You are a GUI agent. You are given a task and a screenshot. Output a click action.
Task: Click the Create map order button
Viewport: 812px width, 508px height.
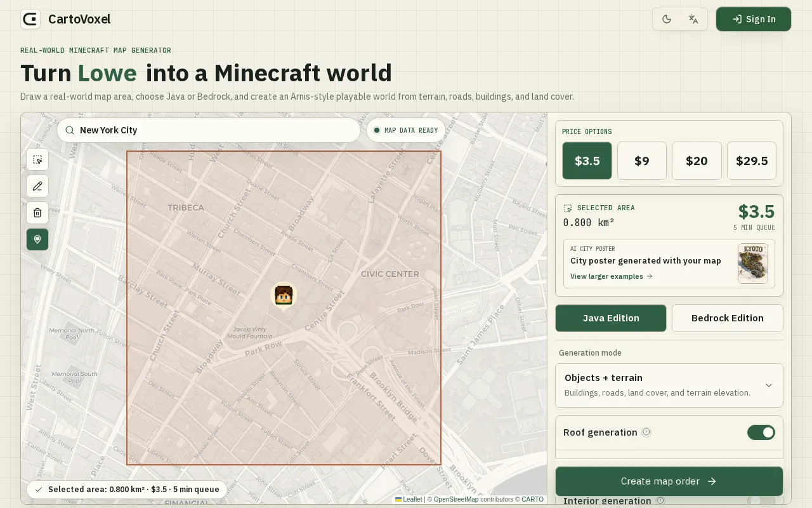coord(669,481)
